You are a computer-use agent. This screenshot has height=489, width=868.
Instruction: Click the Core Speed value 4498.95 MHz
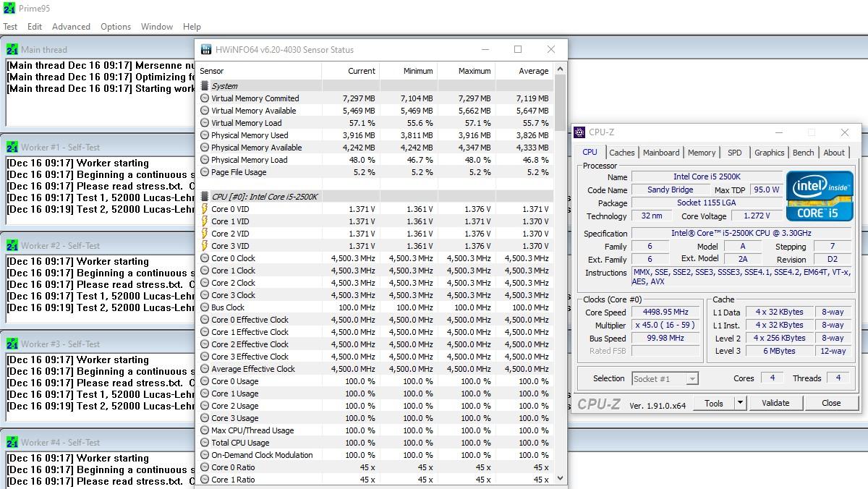pyautogui.click(x=665, y=312)
